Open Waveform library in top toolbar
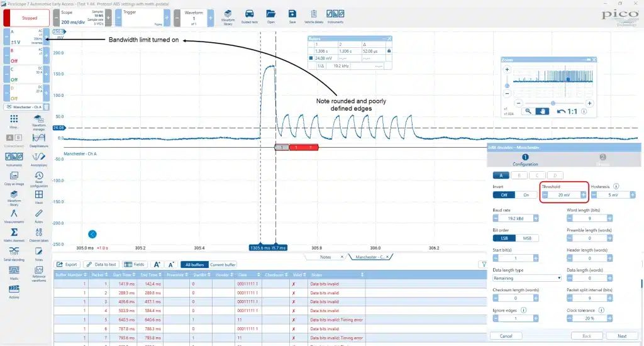Screen dimensions: 644x346 click(228, 17)
